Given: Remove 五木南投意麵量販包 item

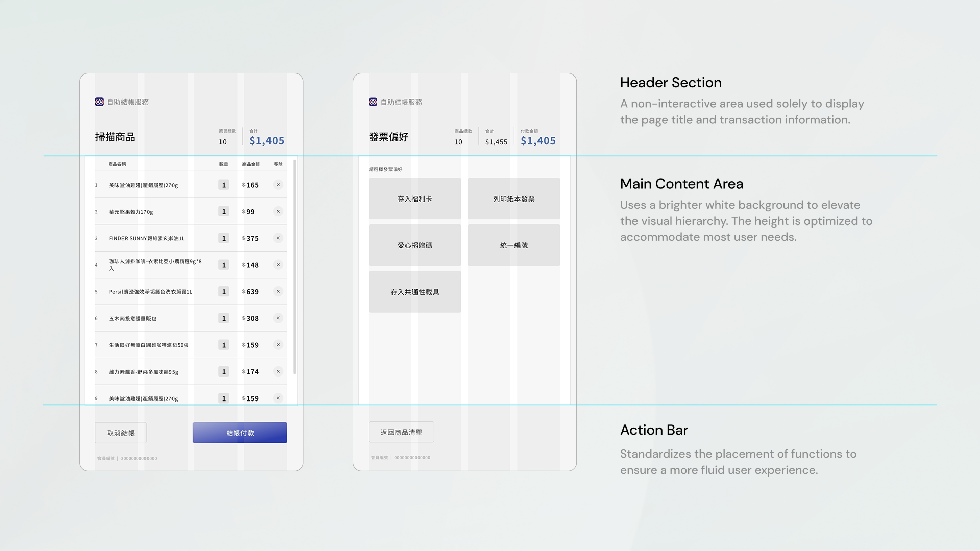Looking at the screenshot, I should [x=278, y=318].
